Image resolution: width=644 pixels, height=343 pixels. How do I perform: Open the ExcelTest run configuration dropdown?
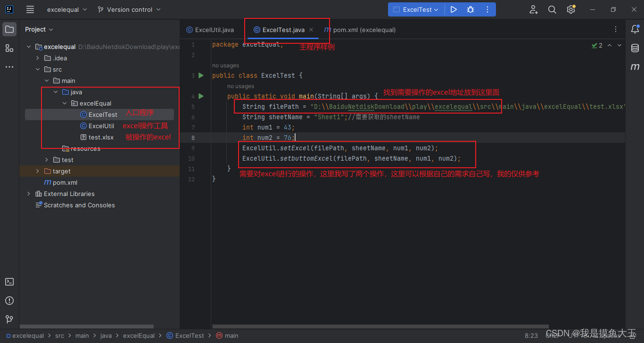pyautogui.click(x=416, y=9)
